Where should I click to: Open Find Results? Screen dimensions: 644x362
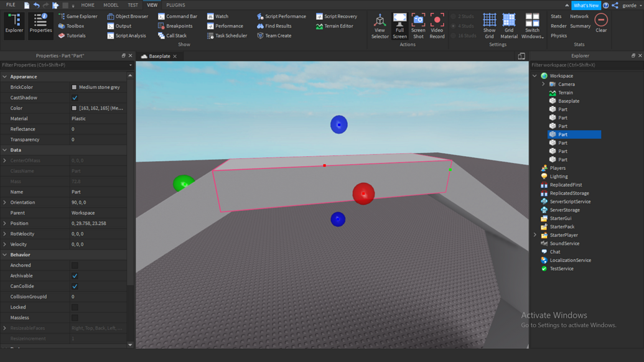274,26
